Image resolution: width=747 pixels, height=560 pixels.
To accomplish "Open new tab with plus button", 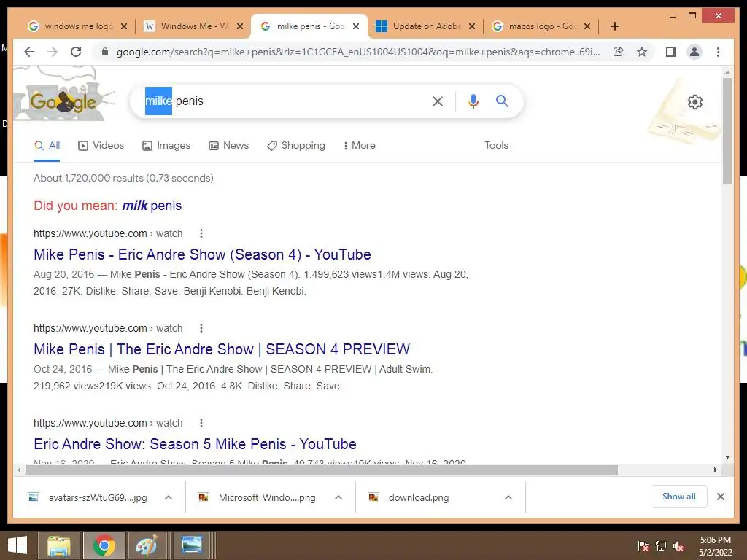I will 615,26.
